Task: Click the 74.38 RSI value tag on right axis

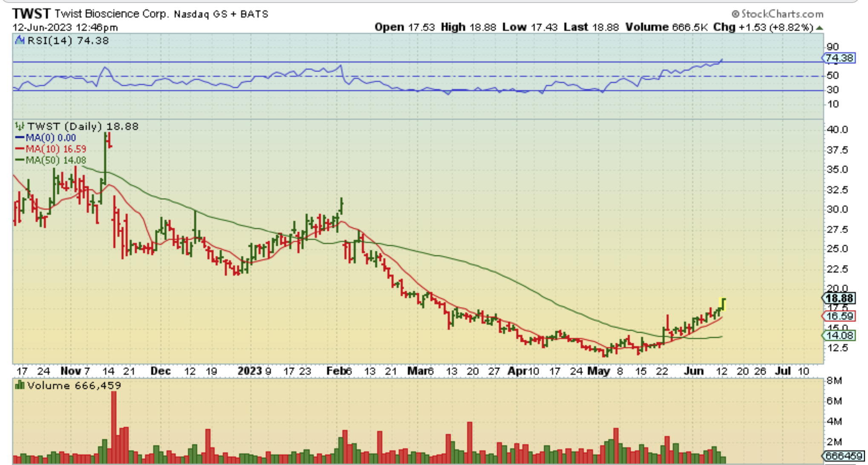Action: coord(839,58)
